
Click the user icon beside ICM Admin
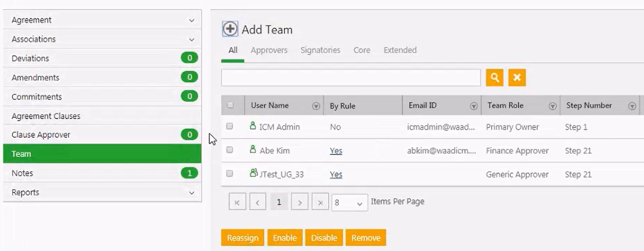253,126
